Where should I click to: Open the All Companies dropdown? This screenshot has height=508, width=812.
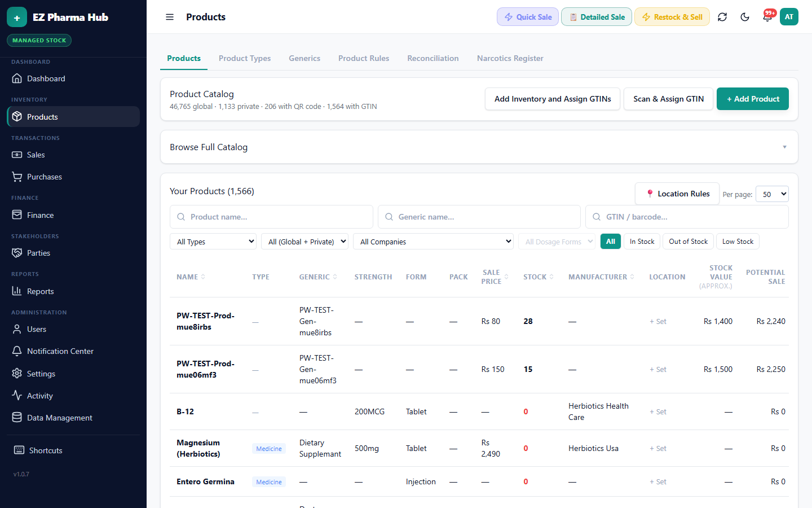tap(433, 242)
